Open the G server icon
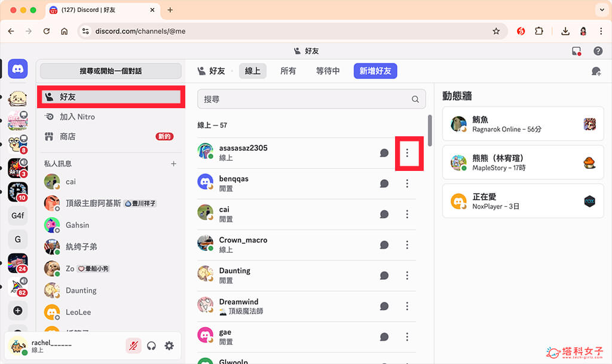The width and height of the screenshot is (612, 364). [x=17, y=239]
